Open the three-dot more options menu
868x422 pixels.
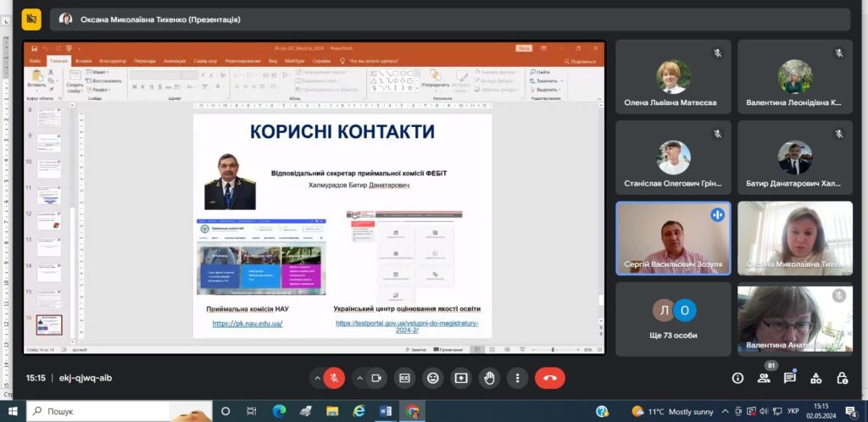point(516,378)
